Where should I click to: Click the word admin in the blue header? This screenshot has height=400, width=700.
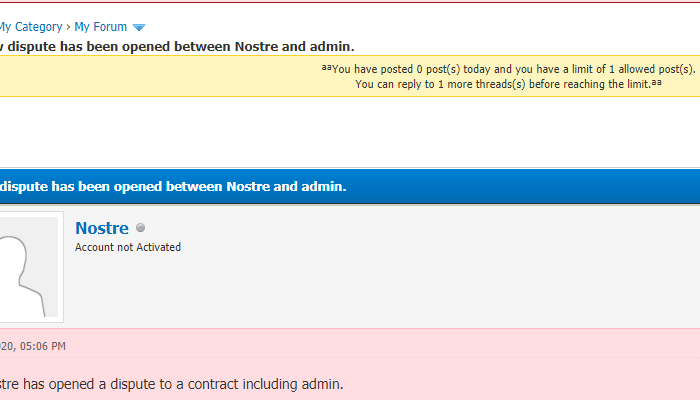323,186
